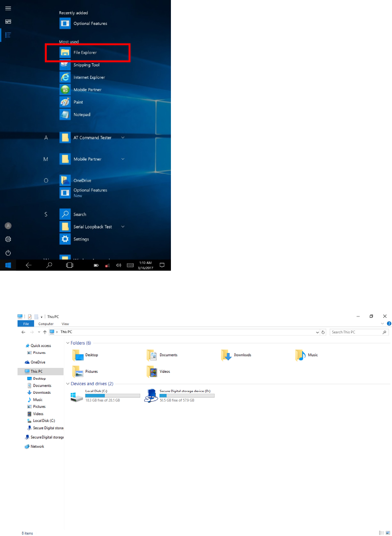Screen dimensions: 392x536
Task: Expand the Serial Loopback Test folder
Action: 123,227
